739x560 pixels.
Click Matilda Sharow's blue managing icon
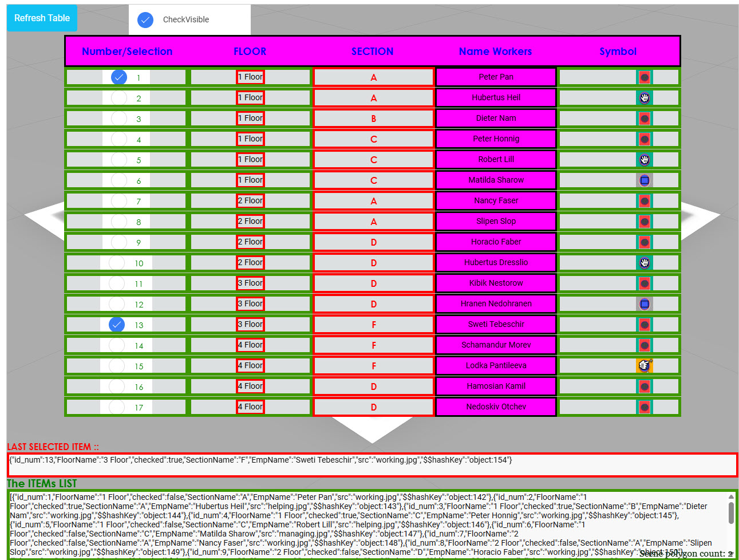645,180
